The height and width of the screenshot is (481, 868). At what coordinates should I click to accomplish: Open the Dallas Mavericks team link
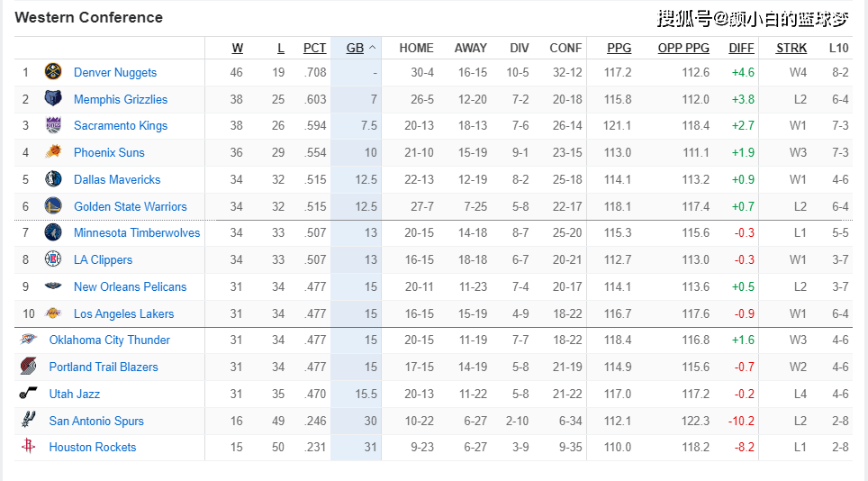[117, 179]
